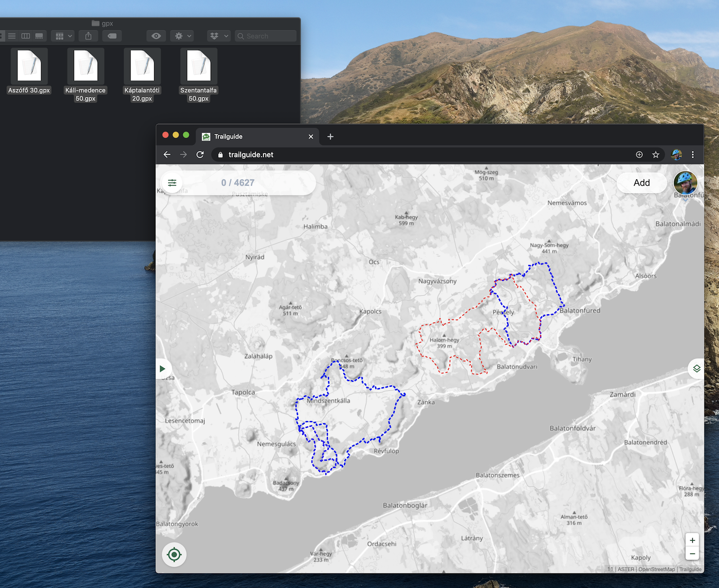The width and height of the screenshot is (719, 588).
Task: Open a new browser tab
Action: click(x=330, y=137)
